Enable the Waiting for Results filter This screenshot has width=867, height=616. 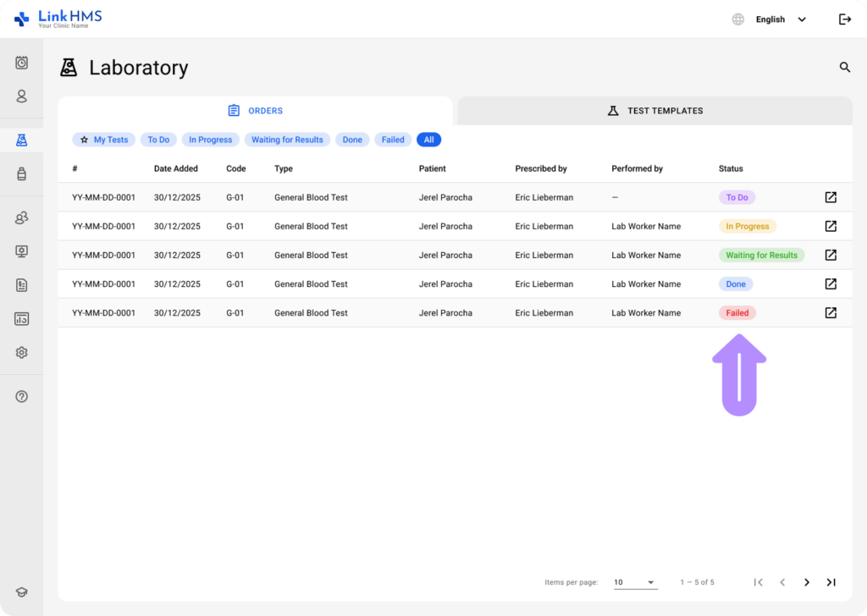coord(287,140)
